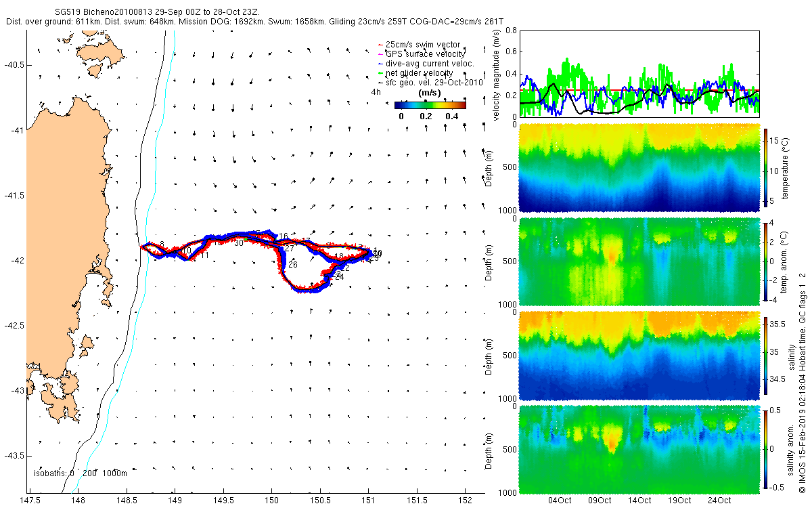Click the temp. anom. (°C) colorbar
The image size is (812, 508).
pyautogui.click(x=766, y=261)
